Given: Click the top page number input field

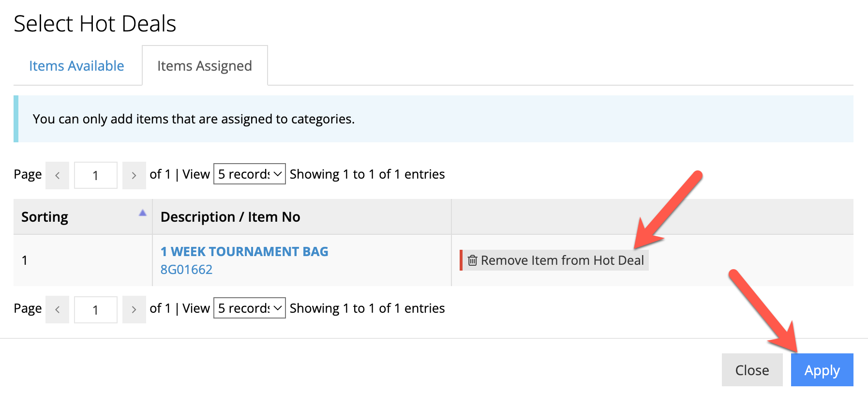Looking at the screenshot, I should 95,175.
